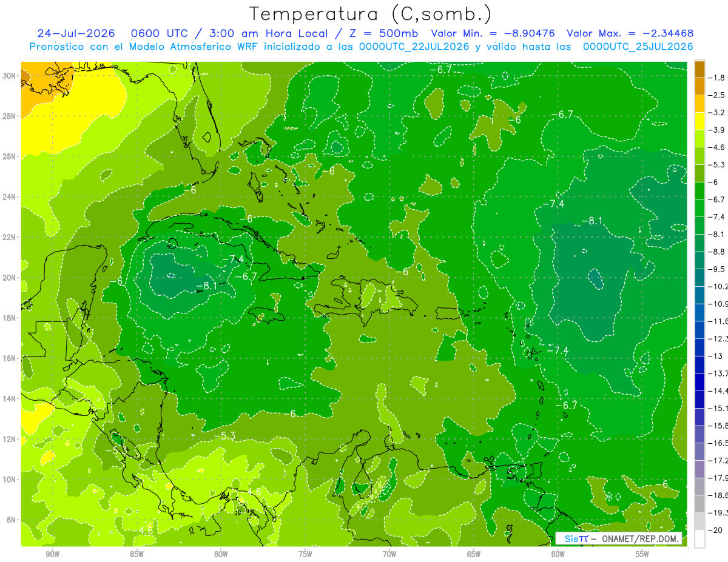This screenshot has width=728, height=562.
Task: Click the "18N" latitude axis label
Action: click(x=8, y=318)
